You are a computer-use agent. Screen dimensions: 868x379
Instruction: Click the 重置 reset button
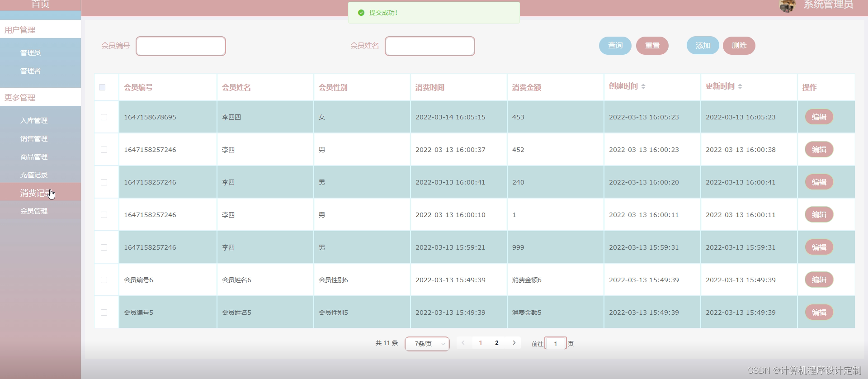click(652, 46)
